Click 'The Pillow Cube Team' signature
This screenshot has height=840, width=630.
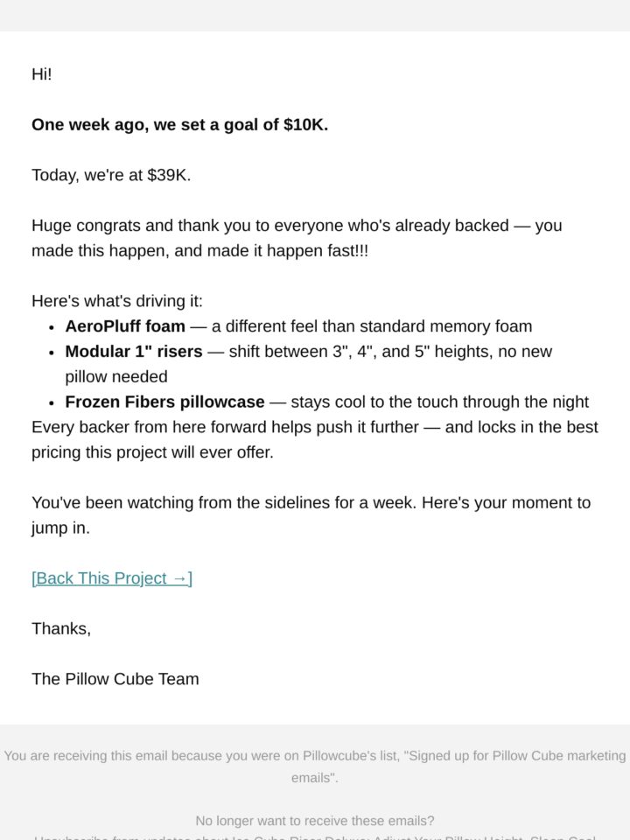pos(115,679)
